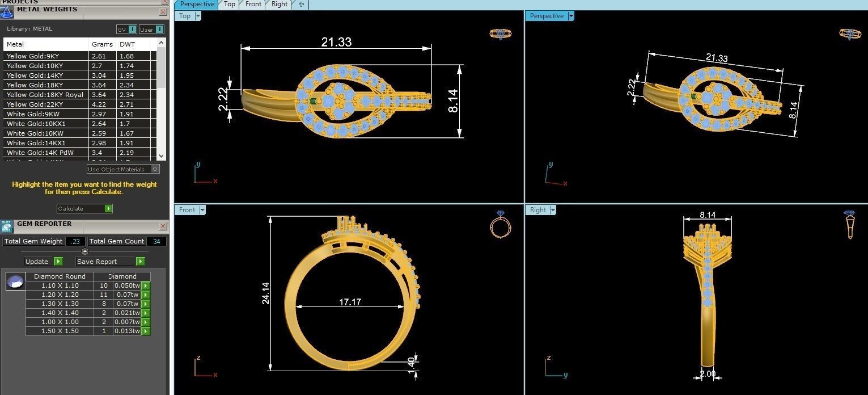Click the 1.10 X 1.10 gem size cell
868x395 pixels.
pyautogui.click(x=60, y=285)
